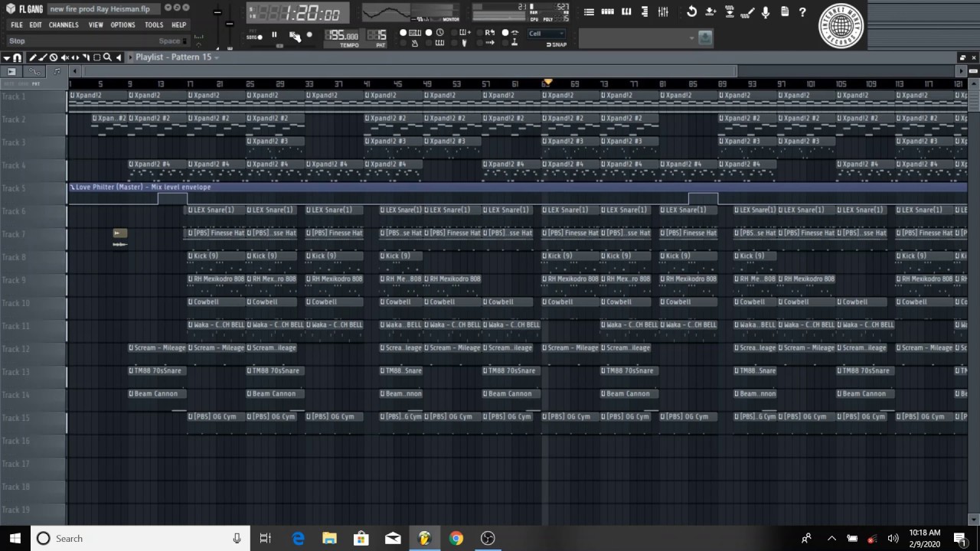The image size is (980, 551).
Task: Open the OPTIONS menu
Action: [122, 25]
